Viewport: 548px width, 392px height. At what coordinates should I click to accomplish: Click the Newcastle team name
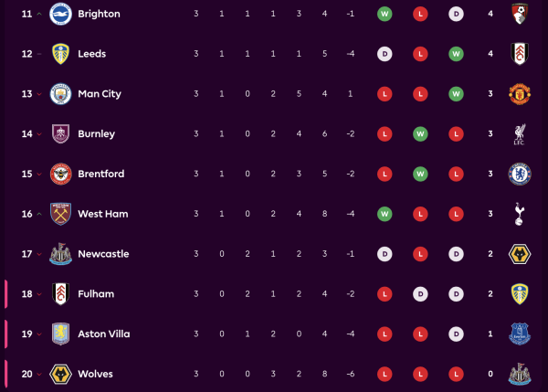103,254
